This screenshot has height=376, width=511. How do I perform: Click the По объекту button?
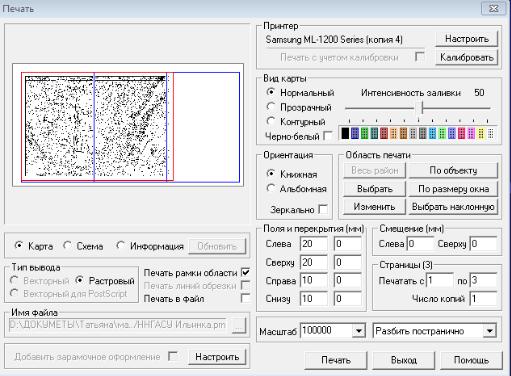click(x=453, y=170)
